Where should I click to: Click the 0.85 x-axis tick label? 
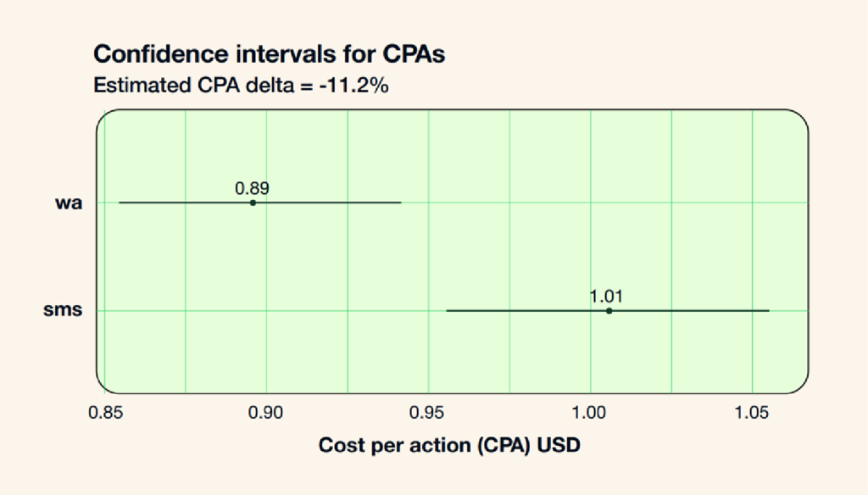[105, 413]
